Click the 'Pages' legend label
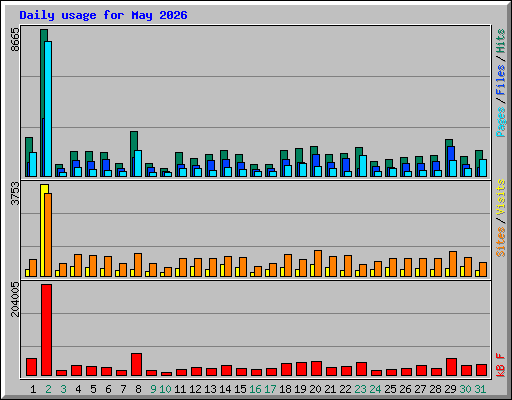Image resolution: width=512 pixels, height=400 pixels. (x=500, y=122)
